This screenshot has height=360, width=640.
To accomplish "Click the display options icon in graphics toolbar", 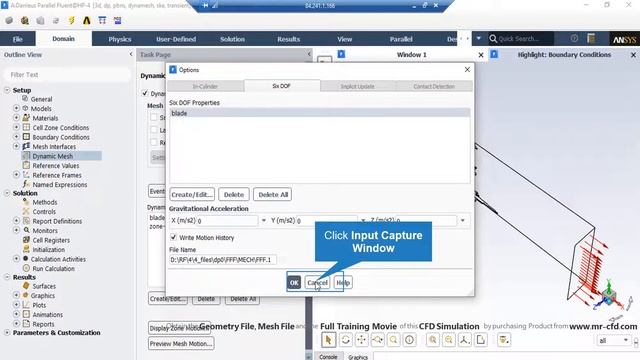I will pyautogui.click(x=504, y=340).
